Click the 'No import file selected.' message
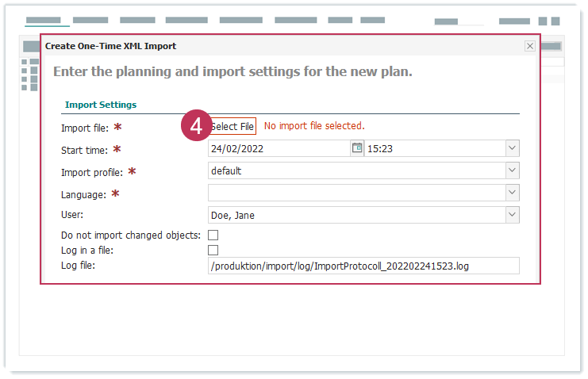This screenshot has height=379, width=588. pos(314,126)
